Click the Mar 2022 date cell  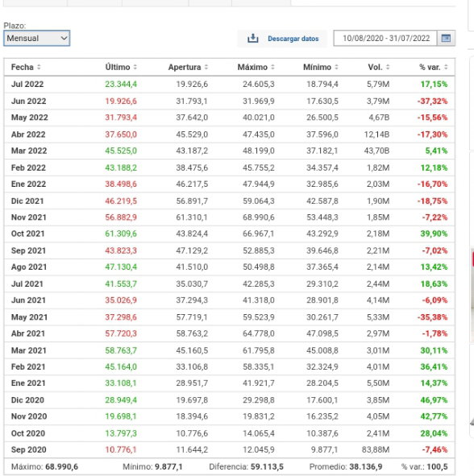pyautogui.click(x=29, y=151)
